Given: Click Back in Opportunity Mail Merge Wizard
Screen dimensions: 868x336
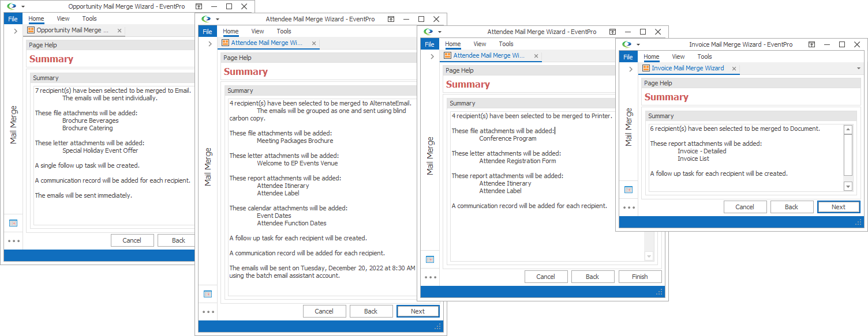Looking at the screenshot, I should [x=177, y=240].
